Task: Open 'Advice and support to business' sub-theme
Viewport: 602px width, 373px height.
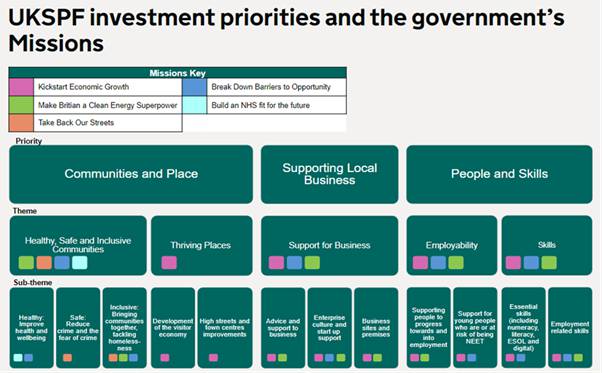Action: tap(283, 328)
